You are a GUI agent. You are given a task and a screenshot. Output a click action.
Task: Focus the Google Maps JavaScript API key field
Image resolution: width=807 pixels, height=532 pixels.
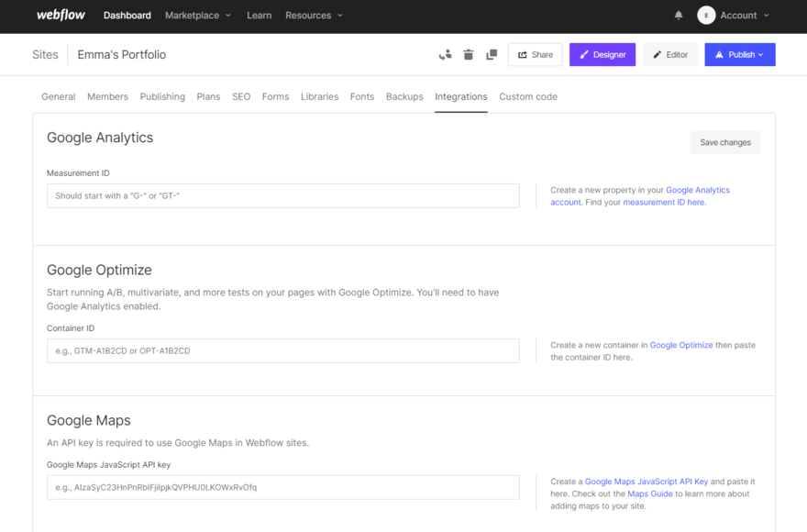coord(283,487)
